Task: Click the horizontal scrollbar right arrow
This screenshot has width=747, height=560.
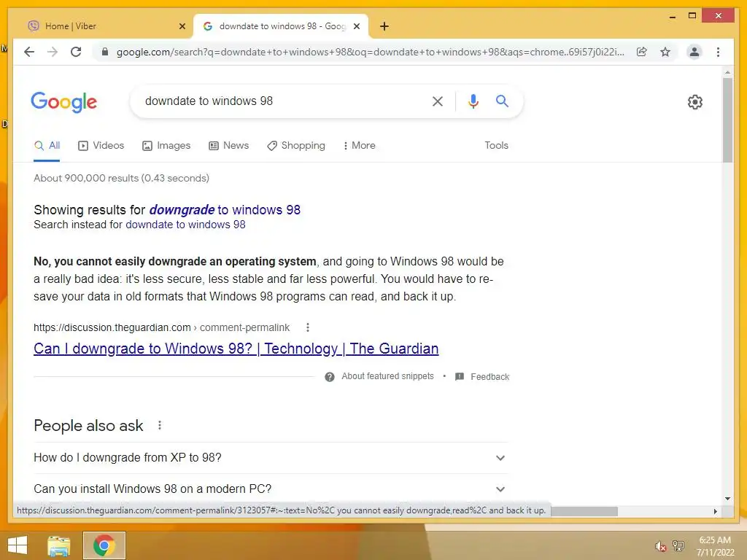Action: point(715,511)
